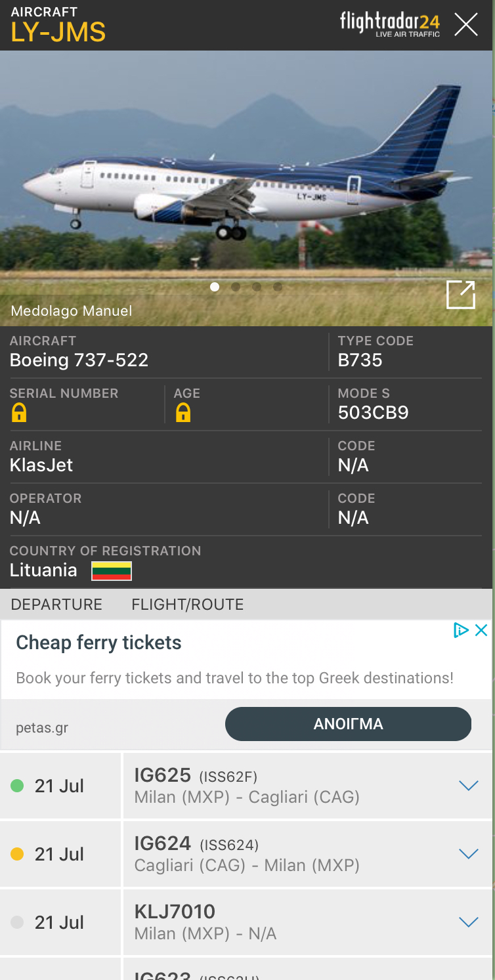Switch to second photo carousel dot

pyautogui.click(x=236, y=287)
